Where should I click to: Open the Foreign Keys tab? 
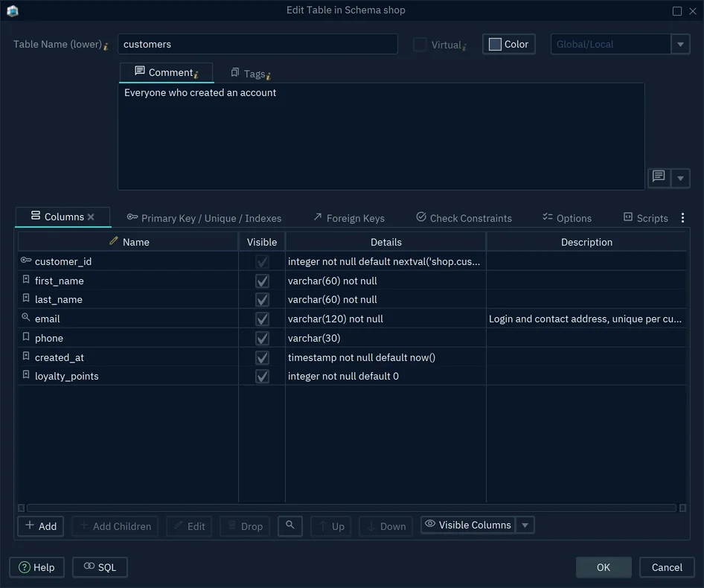tap(349, 218)
